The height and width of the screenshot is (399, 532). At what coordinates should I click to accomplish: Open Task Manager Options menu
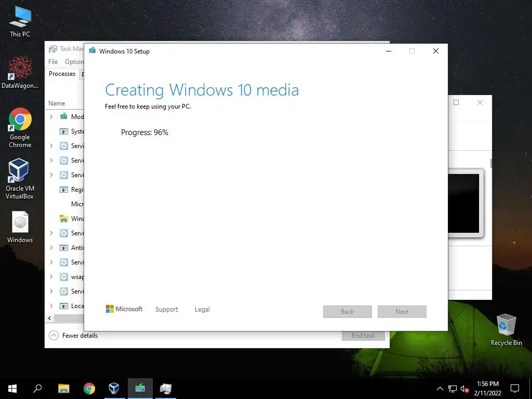(x=74, y=62)
